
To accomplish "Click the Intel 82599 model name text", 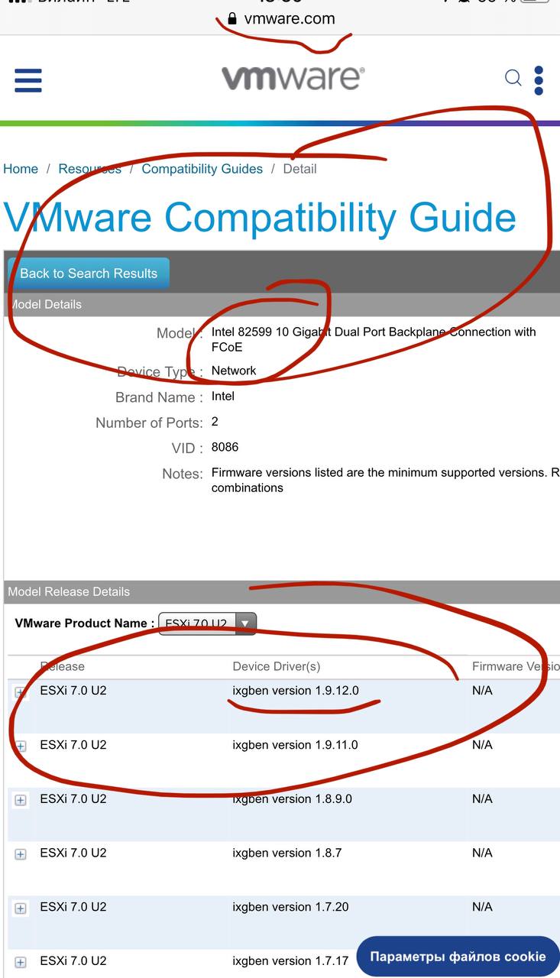I will pos(374,339).
